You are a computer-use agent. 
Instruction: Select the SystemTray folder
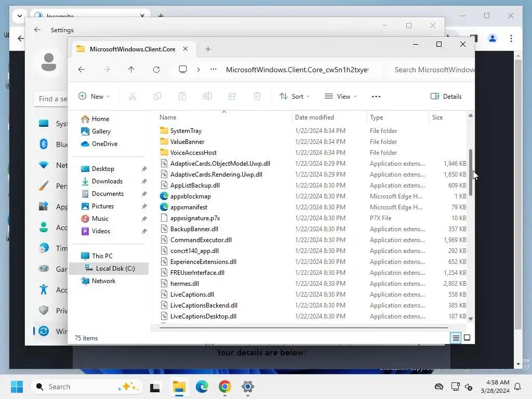[185, 130]
